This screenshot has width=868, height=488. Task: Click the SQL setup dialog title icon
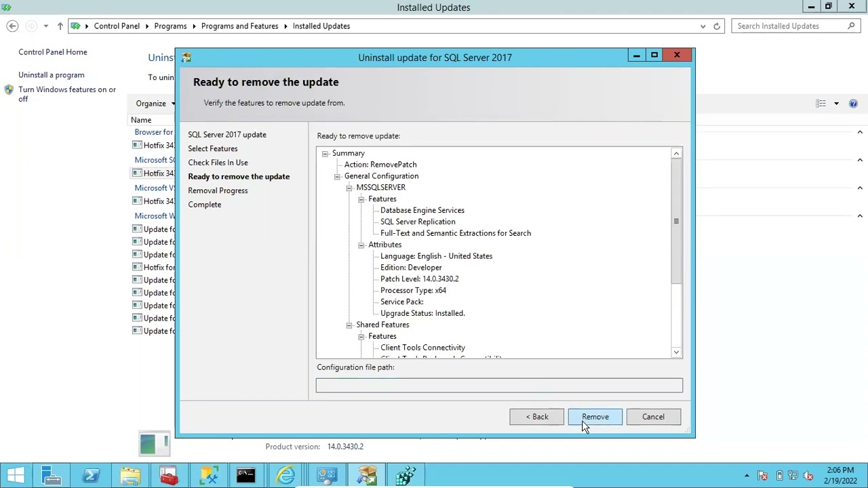[x=186, y=57]
